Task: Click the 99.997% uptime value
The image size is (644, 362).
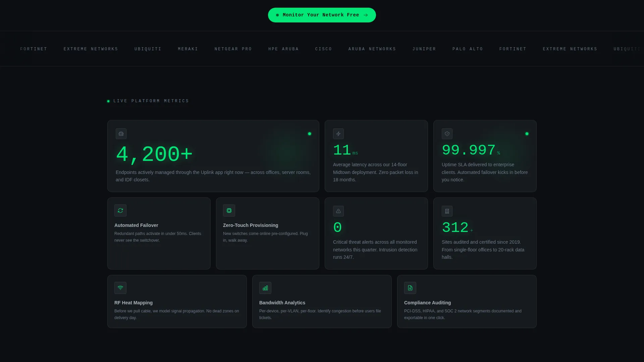Action: point(471,150)
